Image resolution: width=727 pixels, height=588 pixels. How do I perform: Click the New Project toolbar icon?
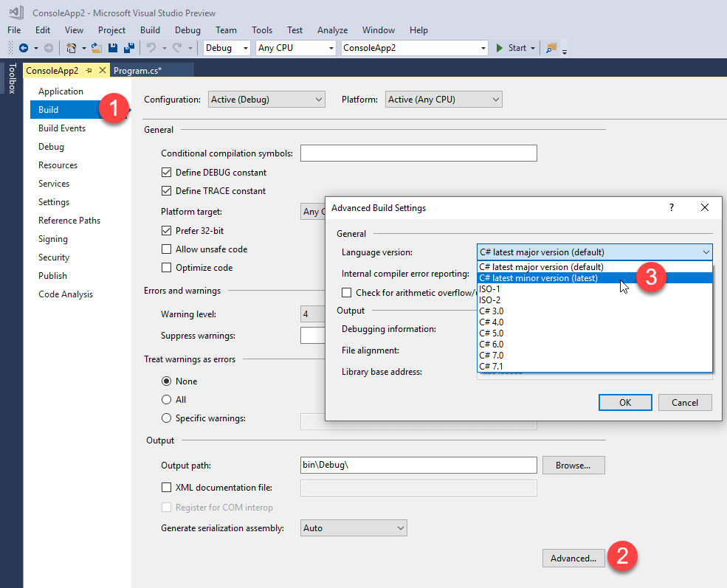[x=71, y=48]
